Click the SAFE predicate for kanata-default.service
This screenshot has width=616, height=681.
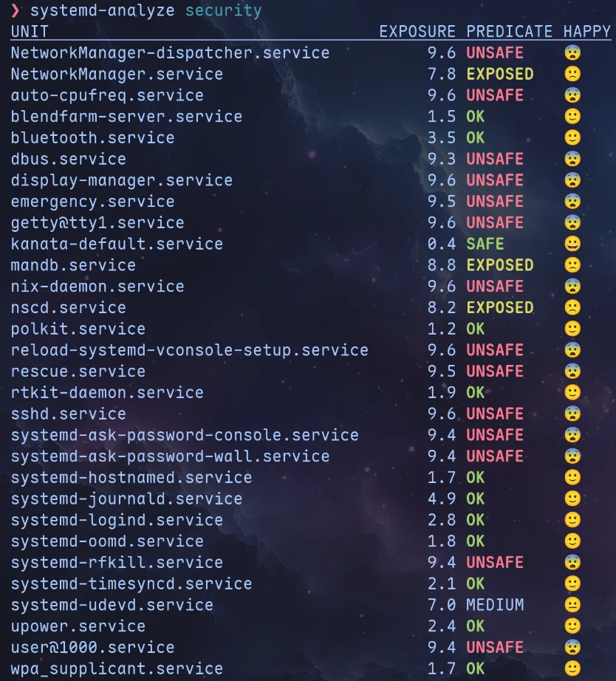485,244
